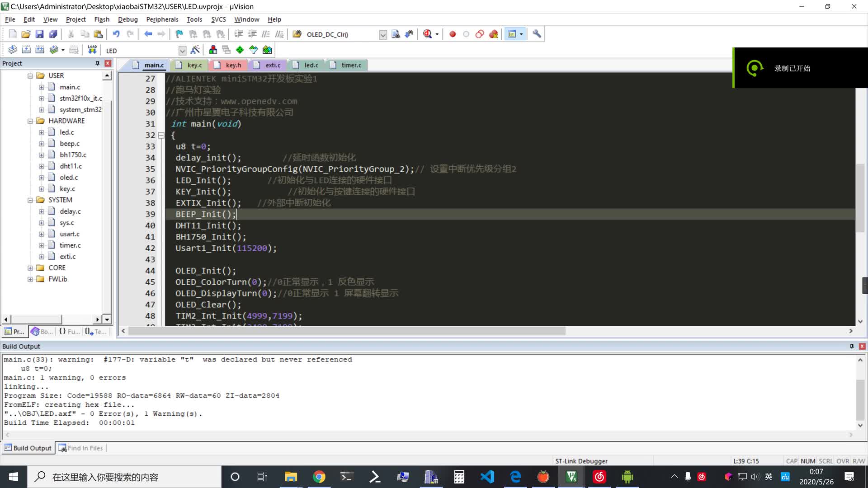Switch to the key.c tab
The height and width of the screenshot is (488, 868).
[x=193, y=65]
